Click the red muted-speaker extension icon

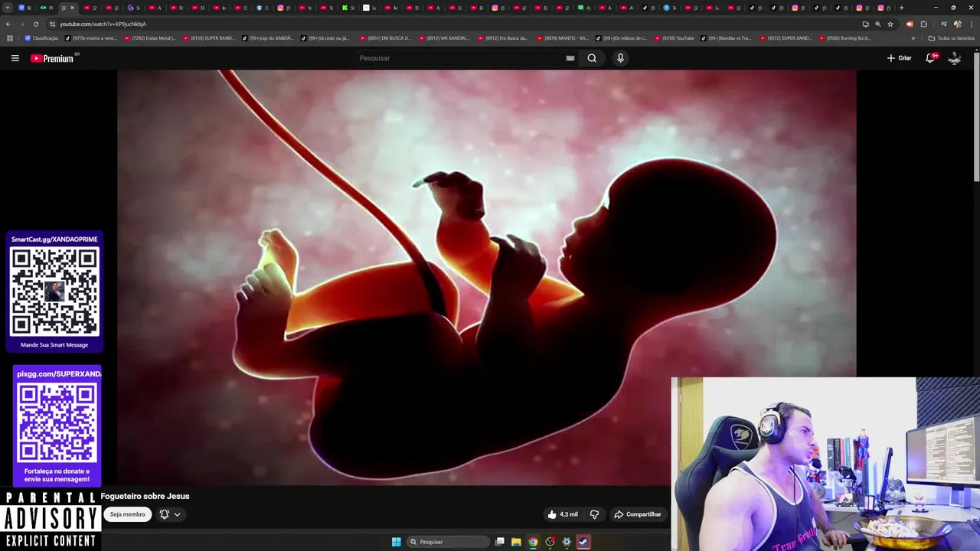pyautogui.click(x=910, y=24)
